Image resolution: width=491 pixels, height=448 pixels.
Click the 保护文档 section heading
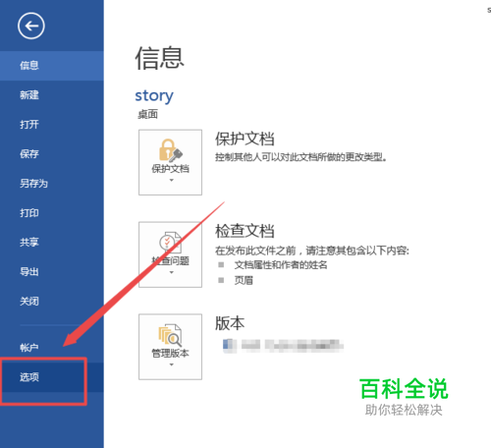coord(245,139)
